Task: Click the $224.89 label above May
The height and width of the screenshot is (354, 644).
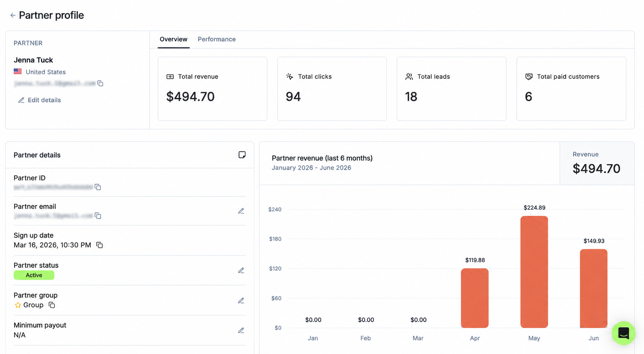Action: click(x=534, y=207)
